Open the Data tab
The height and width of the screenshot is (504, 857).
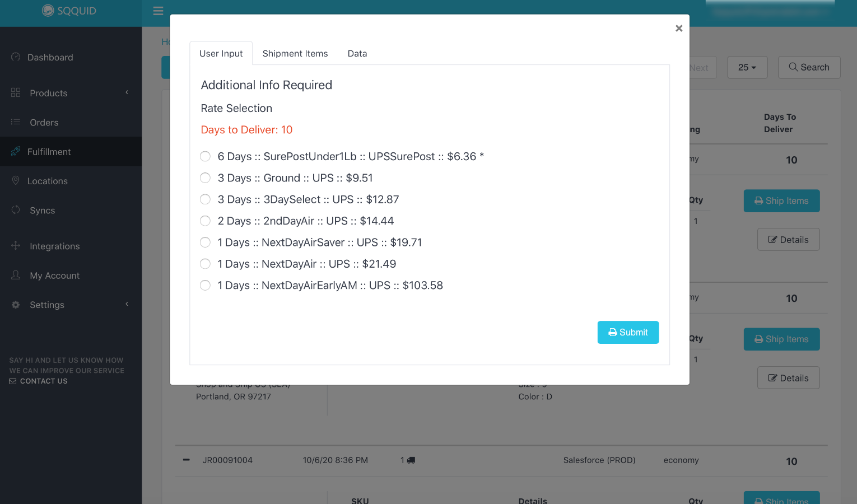point(357,53)
